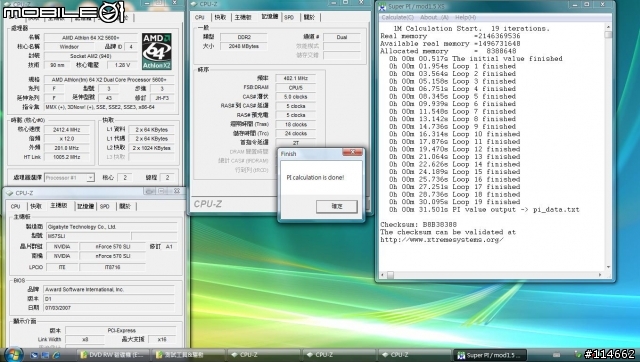The image size is (640, 362).
Task: Select 快取 tab in mainboard CPU-Z window
Action: tap(36, 207)
